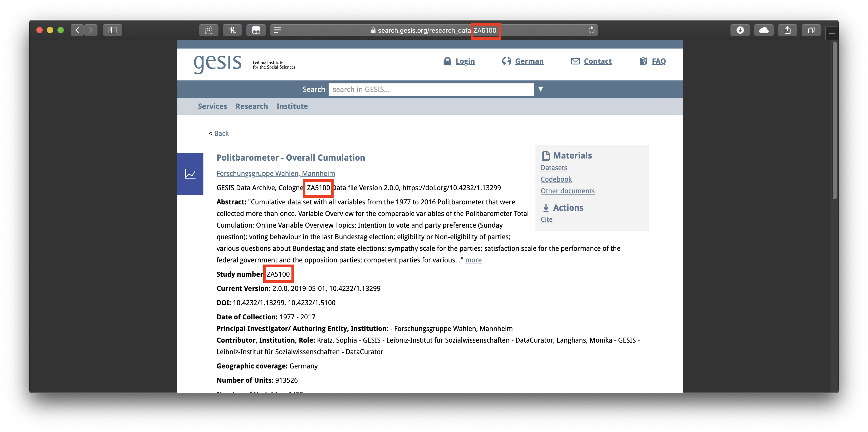Image resolution: width=868 pixels, height=432 pixels.
Task: Click the Date of Collection 1977 - 2017 text
Action: click(x=266, y=317)
